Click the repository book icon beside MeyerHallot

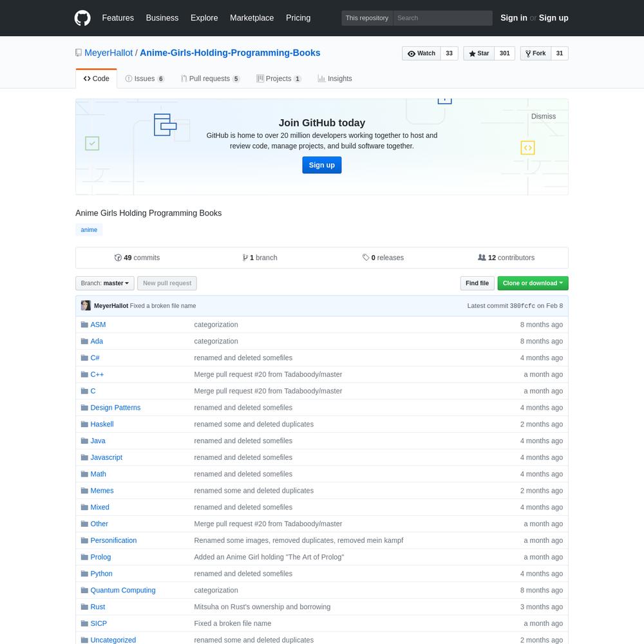click(x=79, y=53)
